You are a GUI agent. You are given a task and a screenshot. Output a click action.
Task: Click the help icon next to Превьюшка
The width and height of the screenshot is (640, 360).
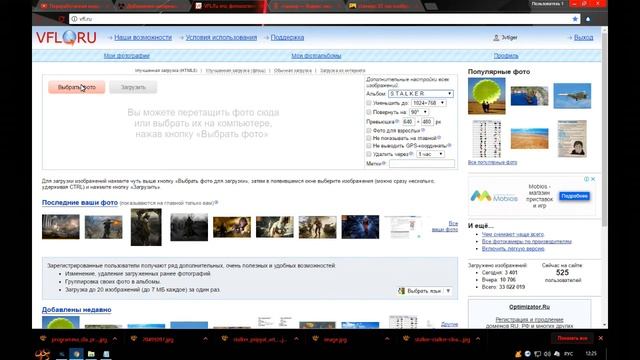click(x=397, y=122)
